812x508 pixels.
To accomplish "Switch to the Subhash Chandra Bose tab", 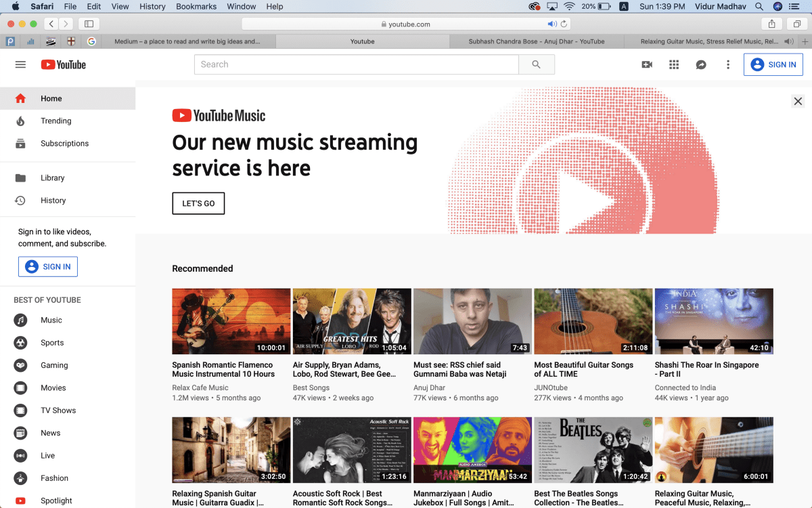I will point(536,41).
